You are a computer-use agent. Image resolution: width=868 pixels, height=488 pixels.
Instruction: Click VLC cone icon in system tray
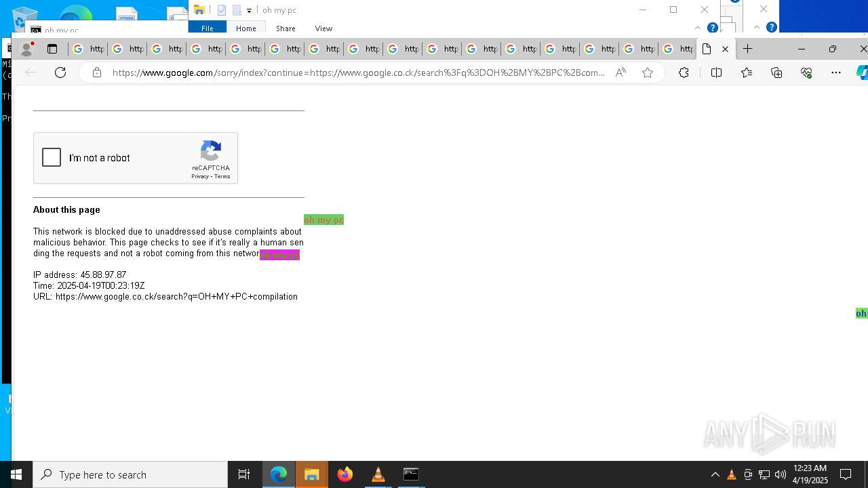click(x=732, y=474)
